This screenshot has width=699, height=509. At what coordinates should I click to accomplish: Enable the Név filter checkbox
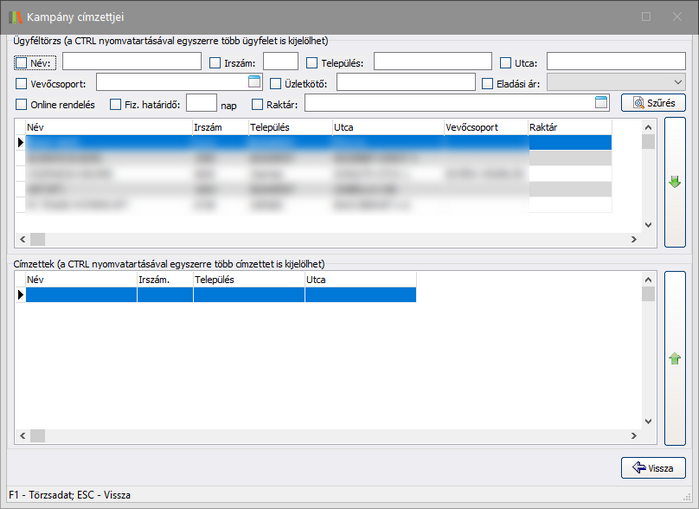click(22, 63)
